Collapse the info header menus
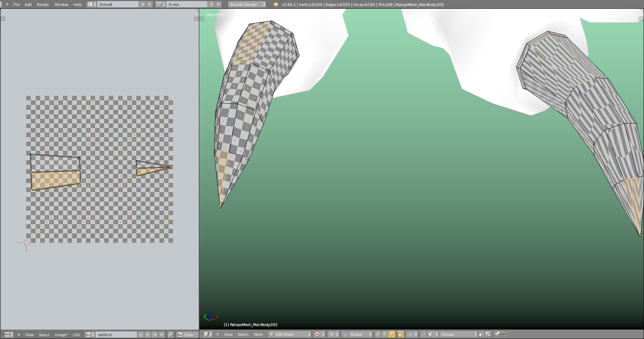 click(7, 5)
